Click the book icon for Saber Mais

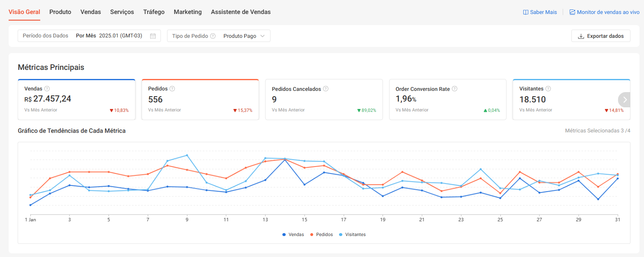point(526,12)
